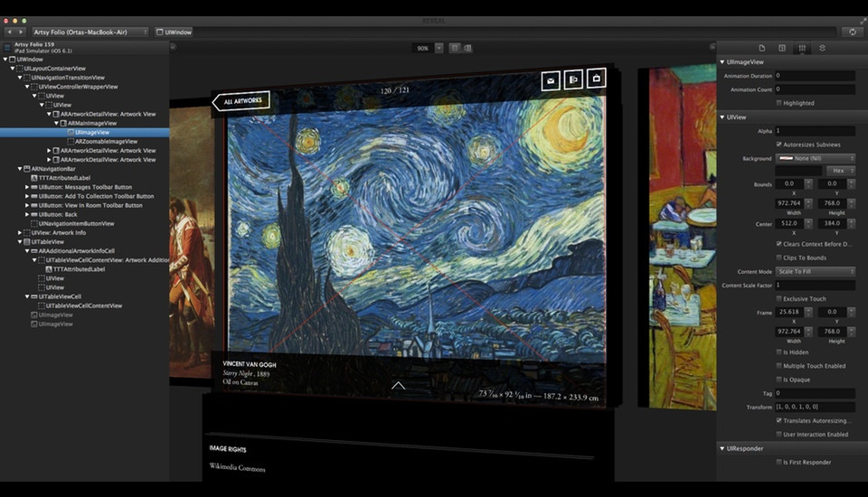Screen dimensions: 868x497
Task: Collapse the ARMainImageView node
Action: coord(56,124)
